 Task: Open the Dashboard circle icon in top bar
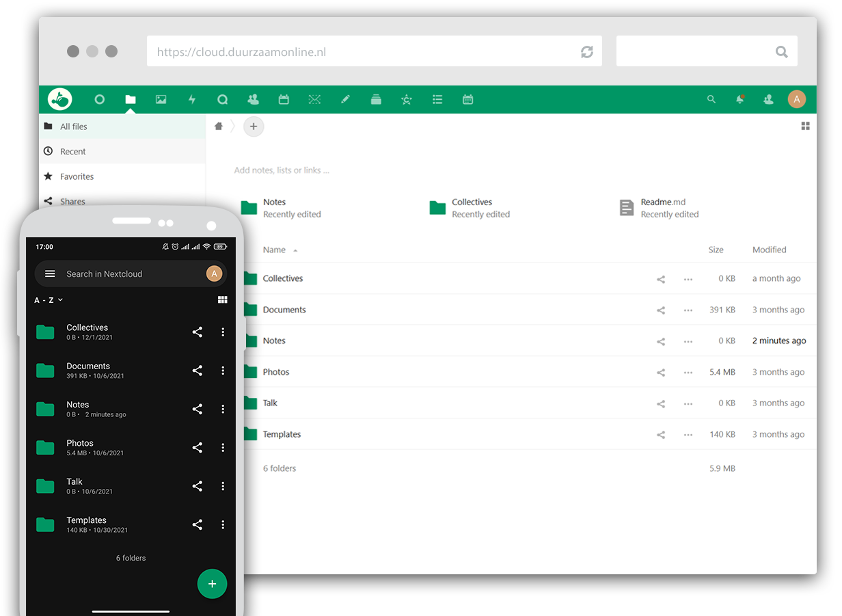(100, 100)
